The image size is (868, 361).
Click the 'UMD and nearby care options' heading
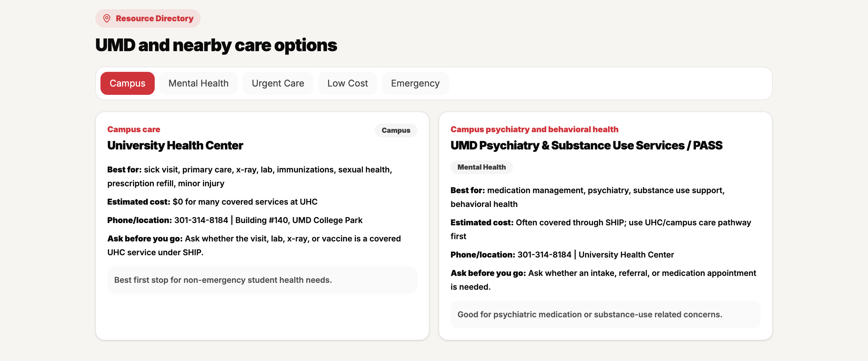216,45
